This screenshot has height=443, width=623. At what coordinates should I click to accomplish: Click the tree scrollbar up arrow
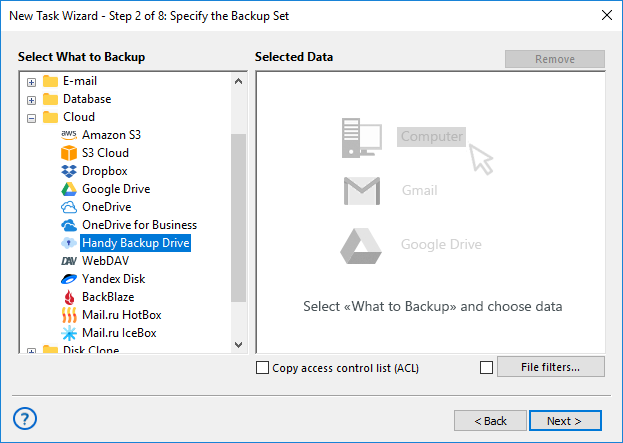click(238, 81)
